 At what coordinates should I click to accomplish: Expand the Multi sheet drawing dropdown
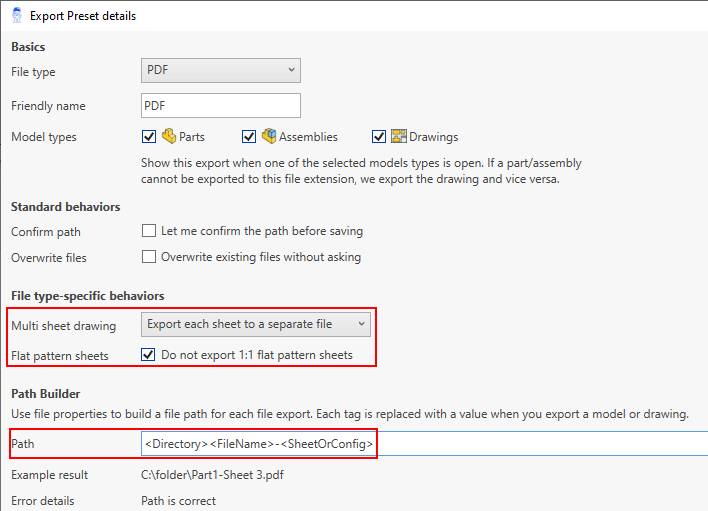(257, 324)
